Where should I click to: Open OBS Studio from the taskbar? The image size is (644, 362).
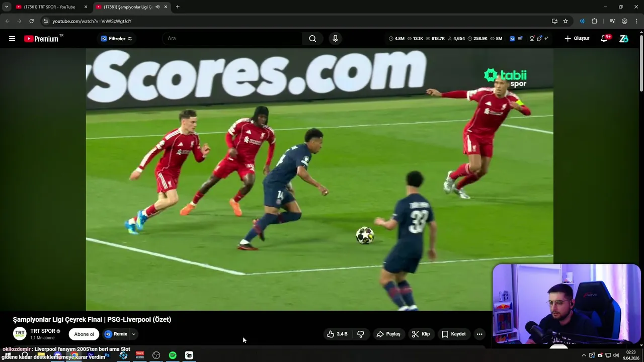click(156, 355)
